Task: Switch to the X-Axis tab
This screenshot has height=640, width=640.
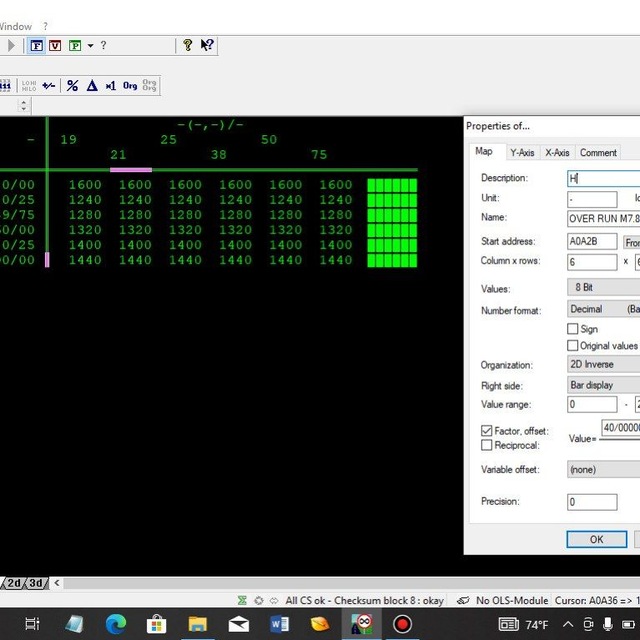Action: pos(557,153)
